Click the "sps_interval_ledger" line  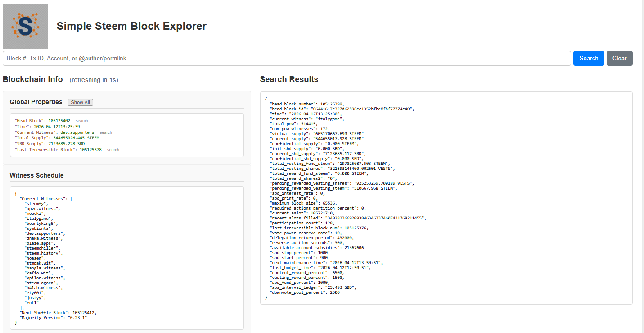click(x=313, y=287)
